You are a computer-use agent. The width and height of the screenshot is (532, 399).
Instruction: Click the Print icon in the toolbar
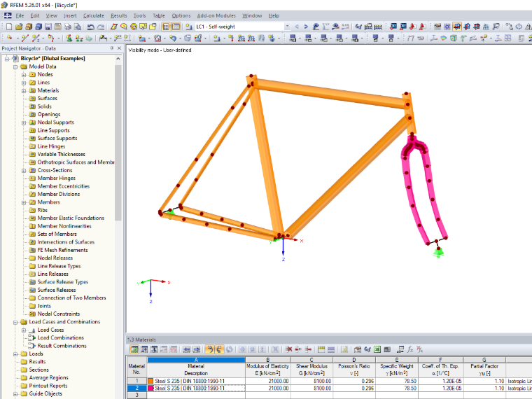tap(68, 27)
